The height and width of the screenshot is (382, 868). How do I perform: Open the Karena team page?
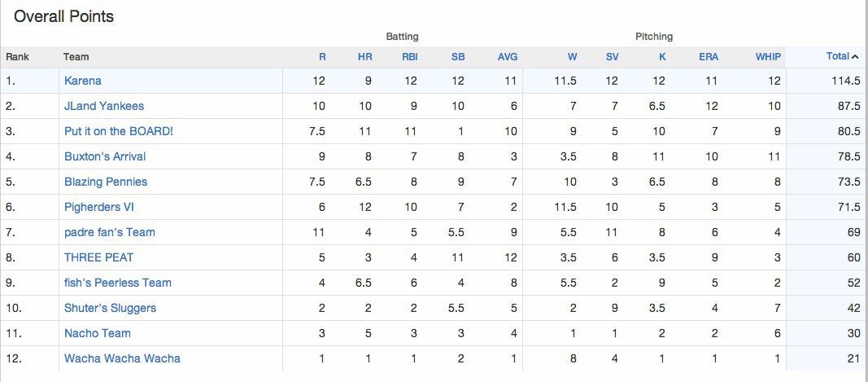(82, 81)
